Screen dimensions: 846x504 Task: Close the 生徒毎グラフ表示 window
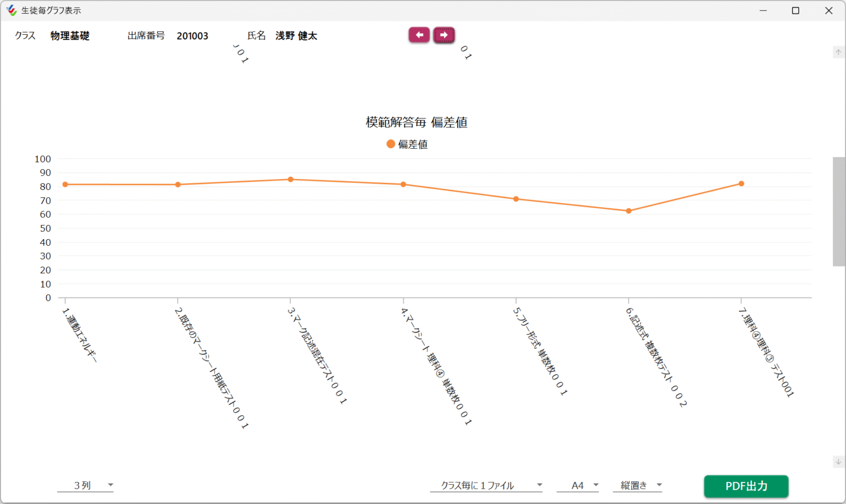(x=828, y=10)
